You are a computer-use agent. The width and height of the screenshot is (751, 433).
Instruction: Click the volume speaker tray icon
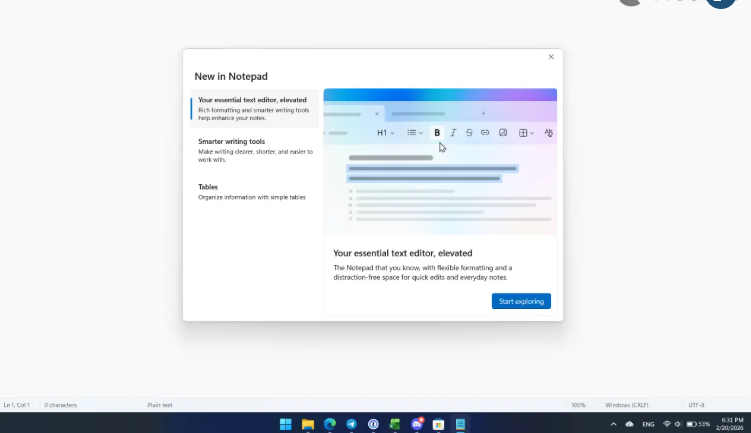[x=678, y=424]
